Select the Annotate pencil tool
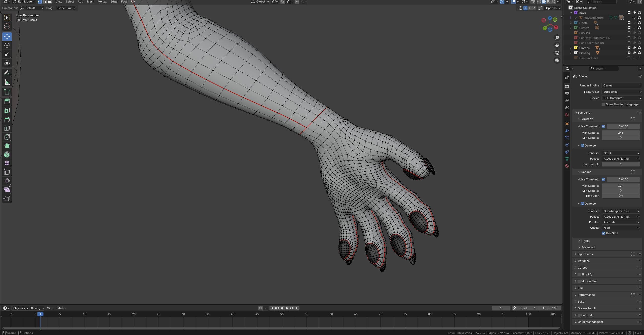644x335 pixels. pos(7,73)
